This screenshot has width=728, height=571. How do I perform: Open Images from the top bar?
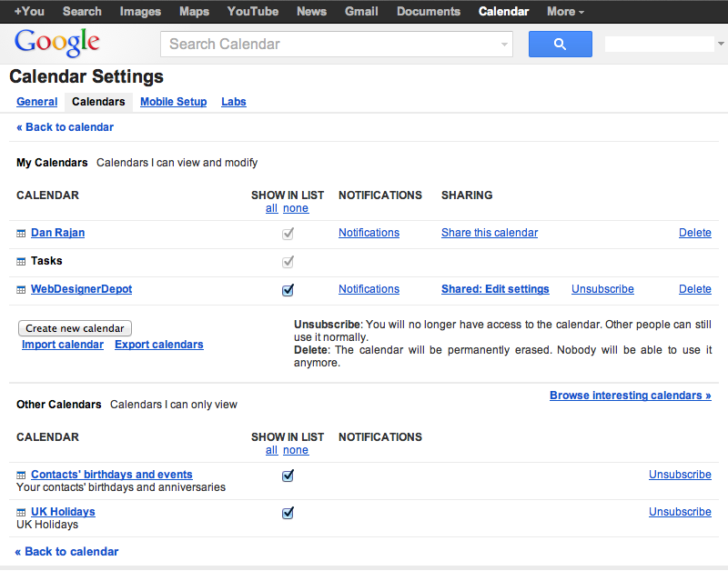coord(140,11)
